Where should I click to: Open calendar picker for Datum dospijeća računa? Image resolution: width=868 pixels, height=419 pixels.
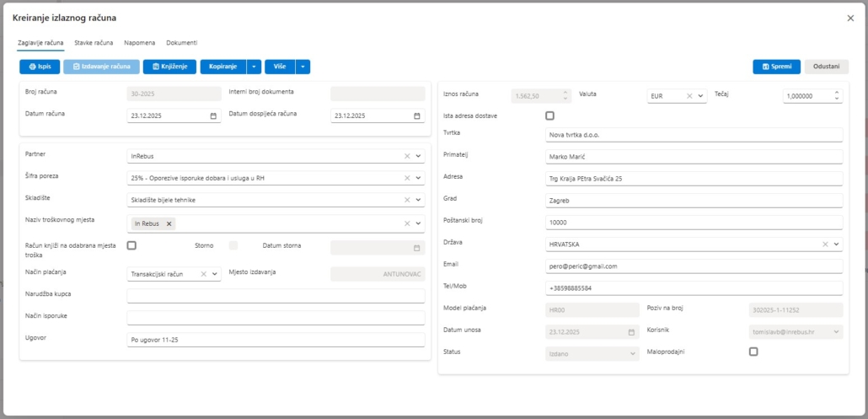pos(417,116)
